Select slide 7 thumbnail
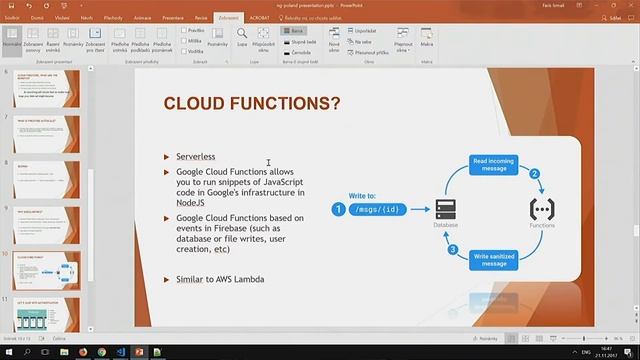Viewport: 640px width, 360px height. [x=47, y=134]
